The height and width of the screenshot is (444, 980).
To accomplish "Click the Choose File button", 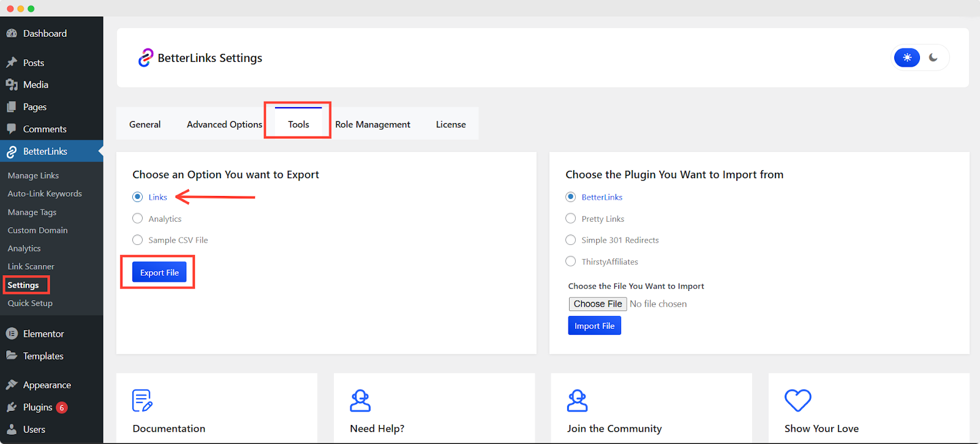I will [x=598, y=304].
